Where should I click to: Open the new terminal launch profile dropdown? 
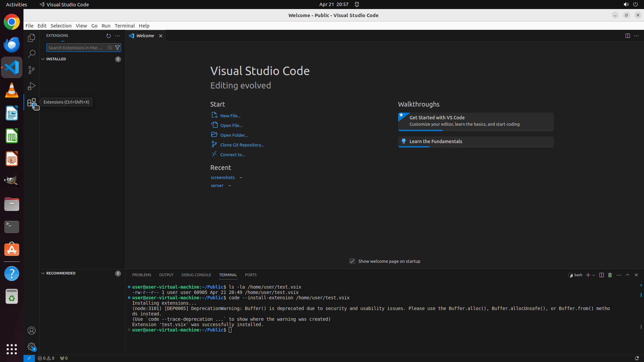[x=594, y=275]
